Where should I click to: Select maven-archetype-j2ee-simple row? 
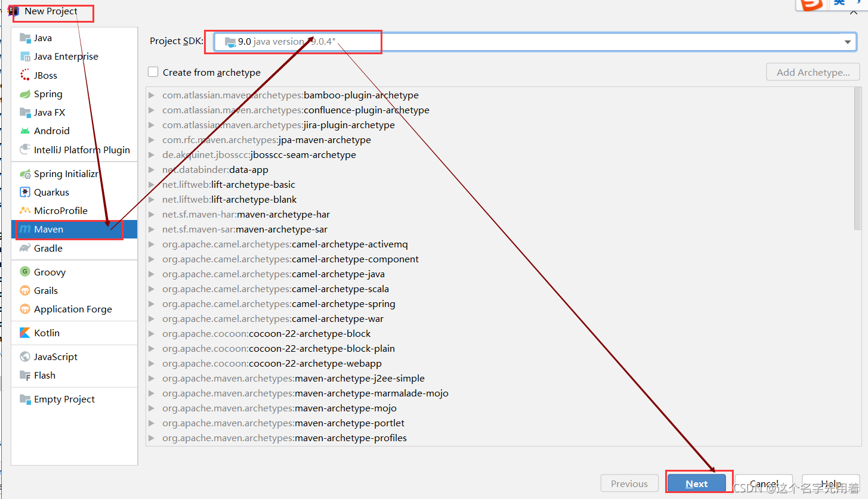click(500, 379)
